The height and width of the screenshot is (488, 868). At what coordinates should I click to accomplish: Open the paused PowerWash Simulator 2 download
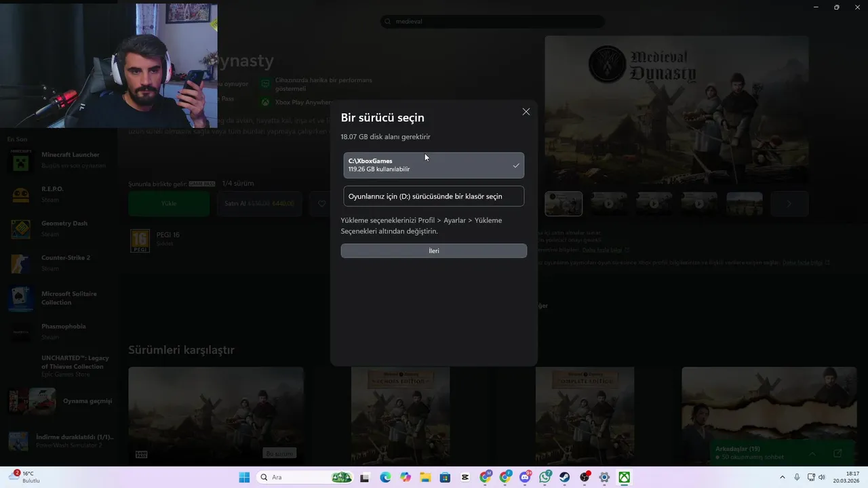60,441
